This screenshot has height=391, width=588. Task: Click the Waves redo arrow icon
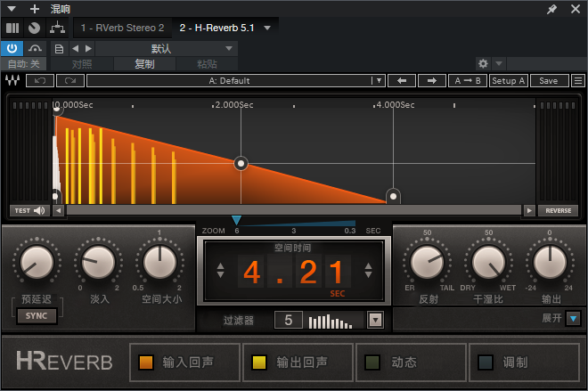pyautogui.click(x=70, y=80)
